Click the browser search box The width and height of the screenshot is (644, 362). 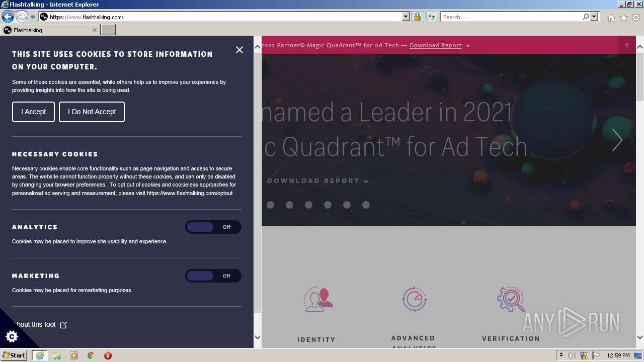[x=511, y=17]
